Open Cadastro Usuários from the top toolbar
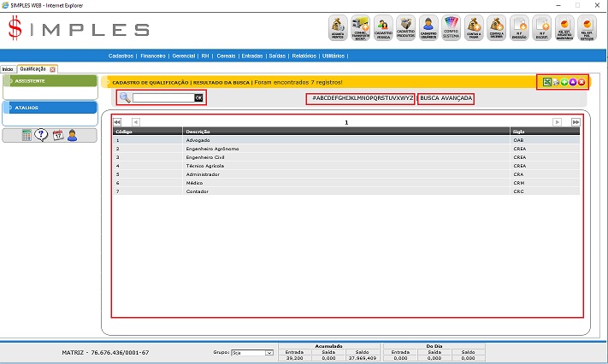The image size is (608, 364). point(429,29)
